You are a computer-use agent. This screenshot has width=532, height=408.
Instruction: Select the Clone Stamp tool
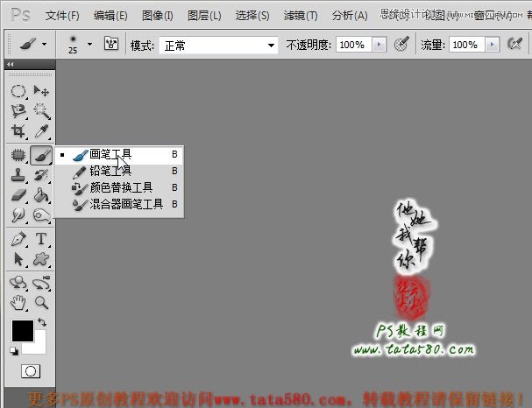[x=18, y=175]
